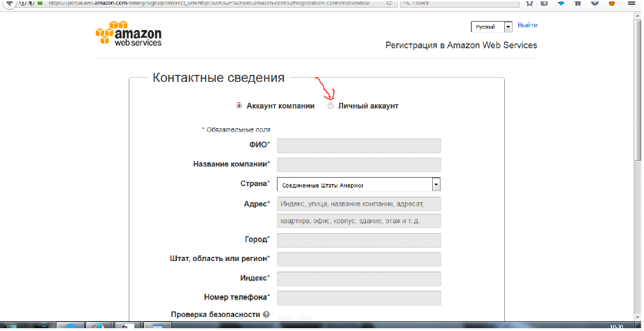Focus the Индекс input field
Screen dimensions: 644x331
(x=359, y=279)
